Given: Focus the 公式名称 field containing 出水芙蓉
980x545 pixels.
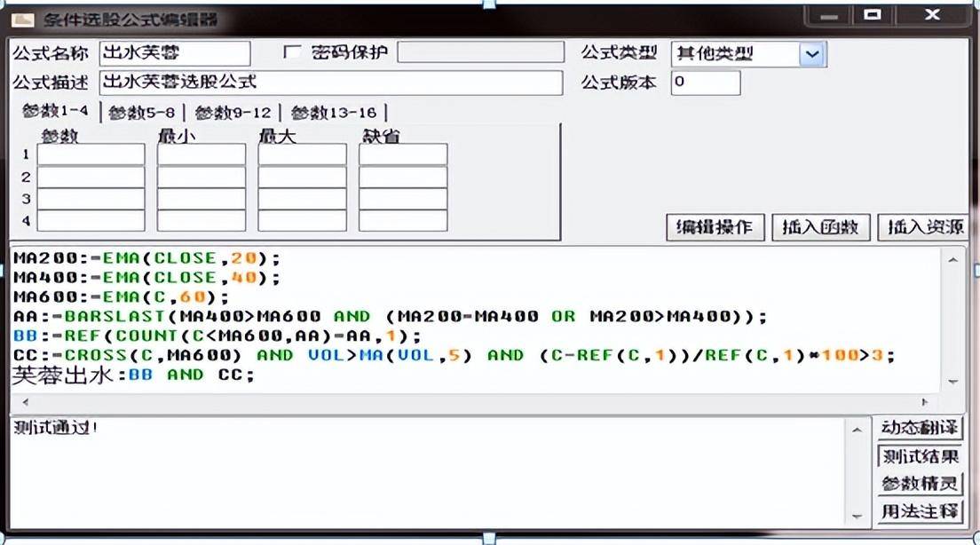Looking at the screenshot, I should (x=174, y=53).
